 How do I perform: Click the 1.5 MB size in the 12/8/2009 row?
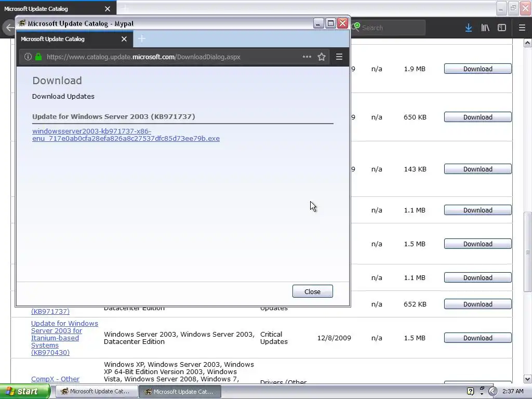[x=415, y=338]
